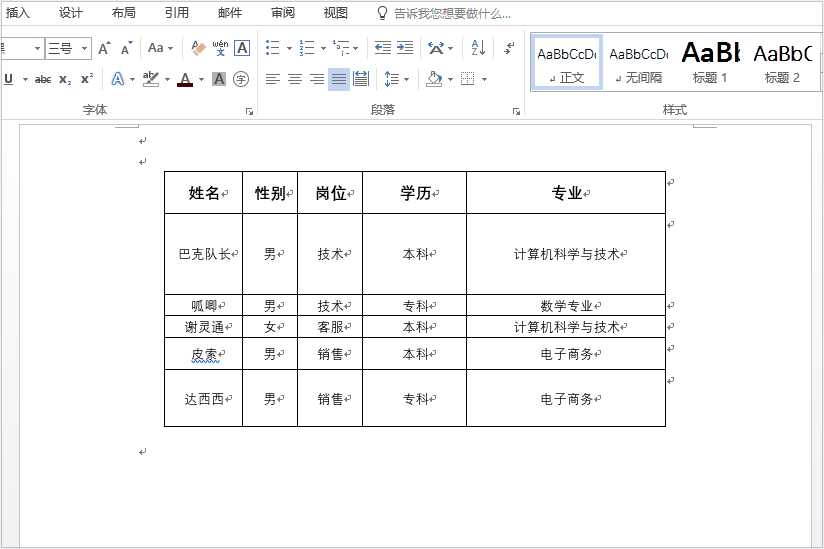This screenshot has width=824, height=549.
Task: Click the Sort A-Z icon
Action: click(x=478, y=48)
